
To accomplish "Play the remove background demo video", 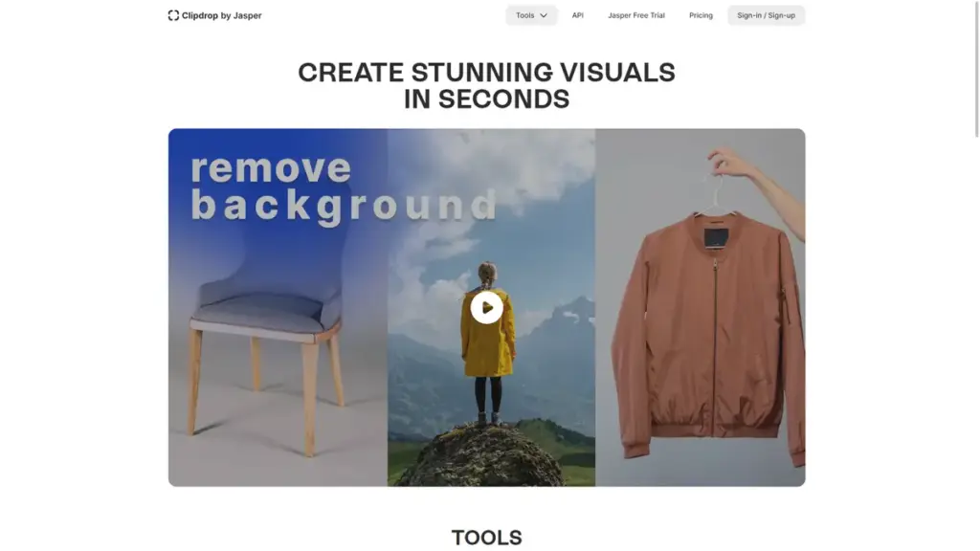I will tap(487, 307).
